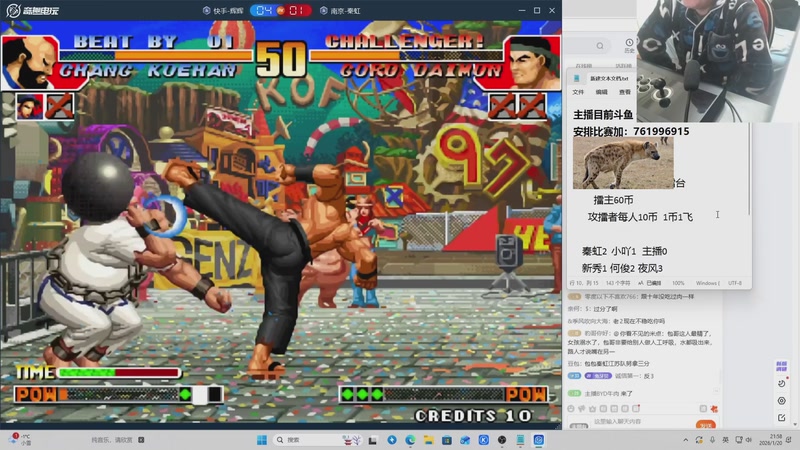Viewport: 800px width, 450px height.
Task: Click the edit/share pencil icon in side rail
Action: pyautogui.click(x=782, y=417)
